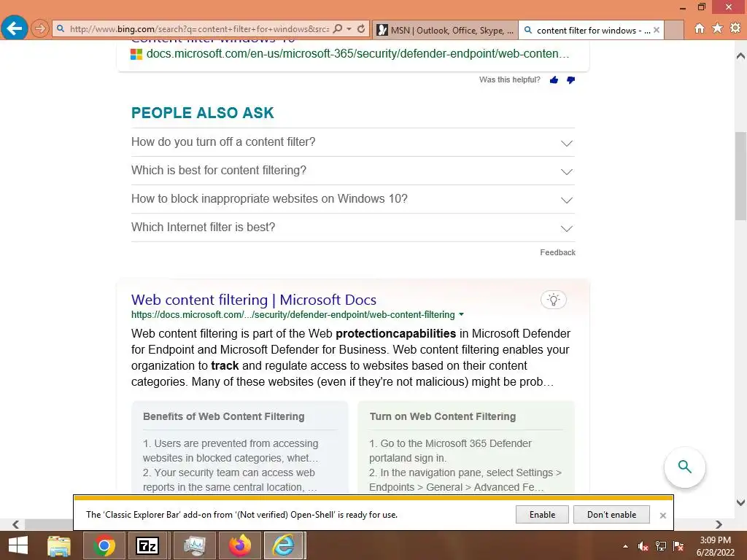This screenshot has width=747, height=560.
Task: Launch Firefox from the taskbar
Action: 239,545
